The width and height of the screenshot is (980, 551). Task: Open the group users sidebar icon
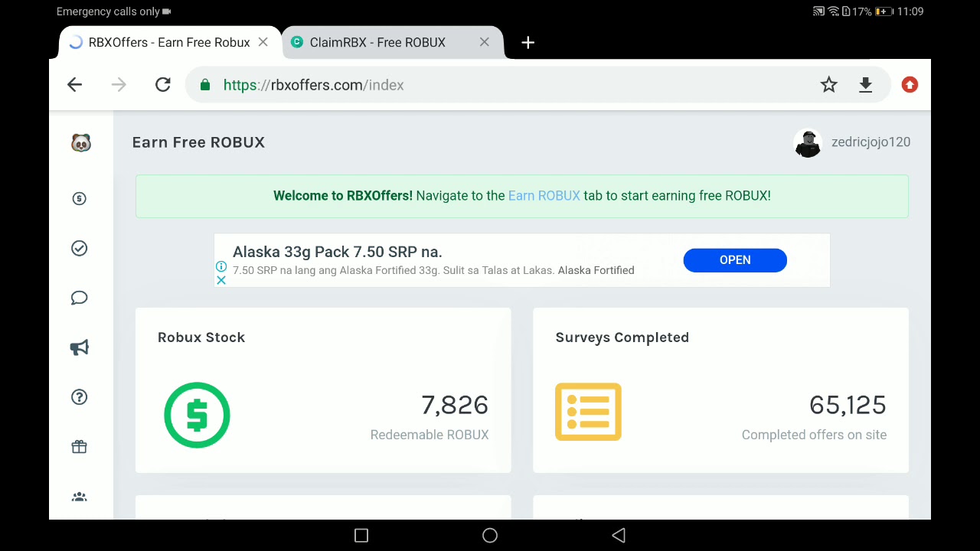point(80,497)
